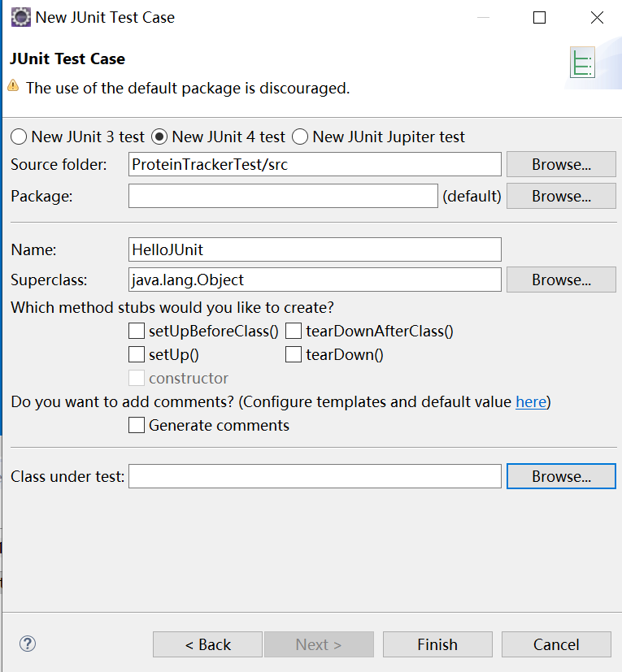The height and width of the screenshot is (672, 622).
Task: Choose New JUnit Jupiter test option
Action: pyautogui.click(x=300, y=137)
